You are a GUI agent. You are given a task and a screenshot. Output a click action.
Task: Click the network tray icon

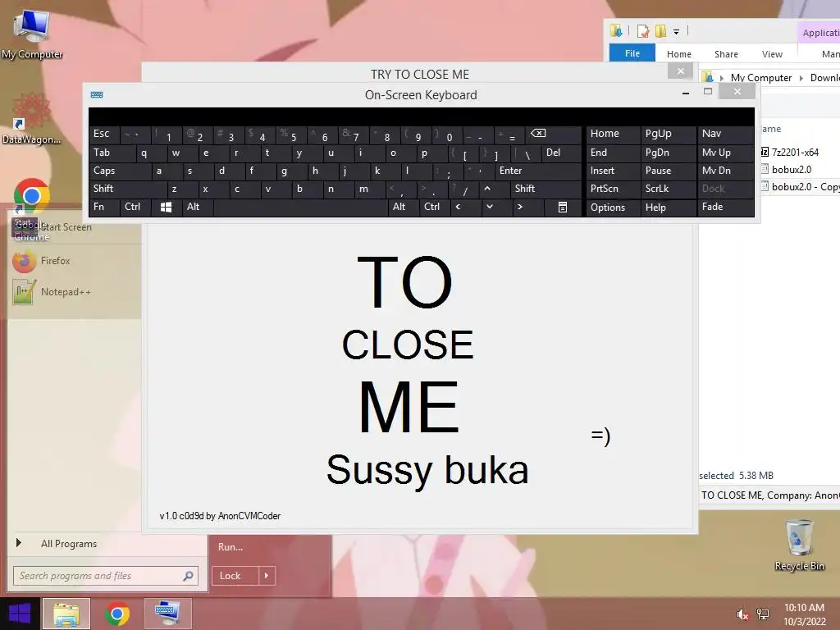pos(763,614)
